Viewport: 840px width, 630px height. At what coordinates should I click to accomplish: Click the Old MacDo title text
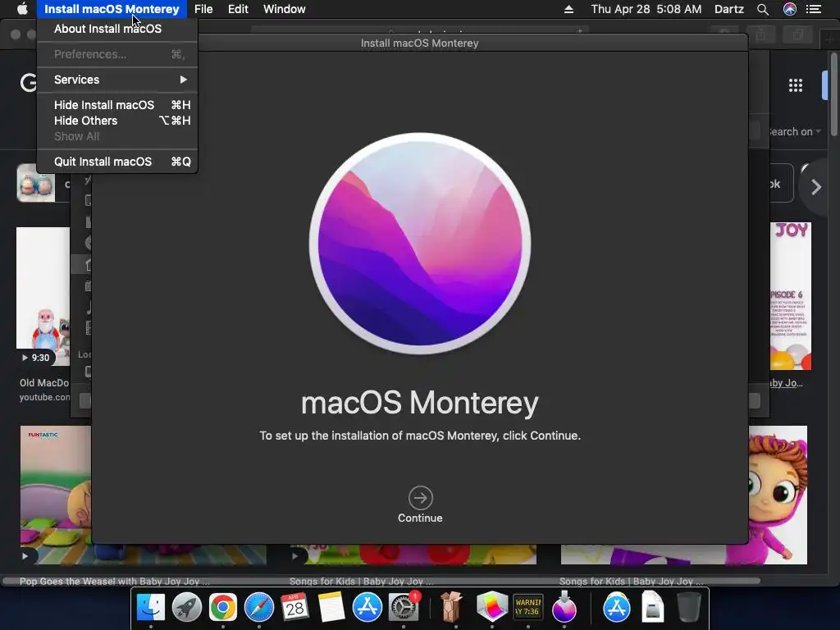click(44, 383)
